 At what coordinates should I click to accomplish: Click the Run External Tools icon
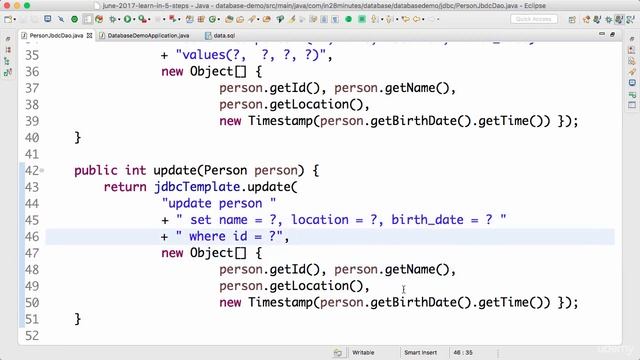142,19
